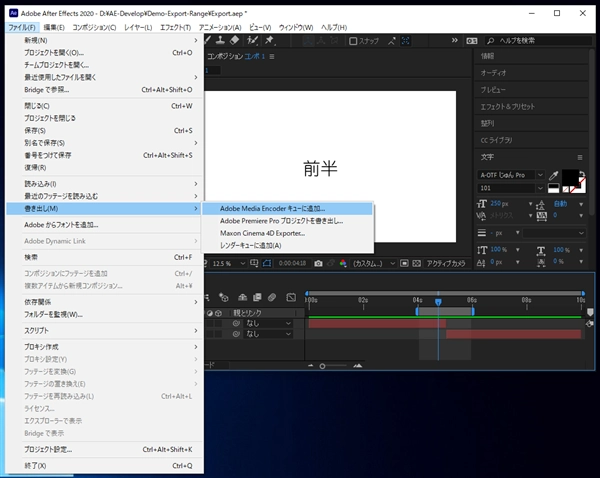Choose Adobe Premiere Pro プロジェクトを書き出し
Image resolution: width=600 pixels, height=478 pixels.
[287, 221]
